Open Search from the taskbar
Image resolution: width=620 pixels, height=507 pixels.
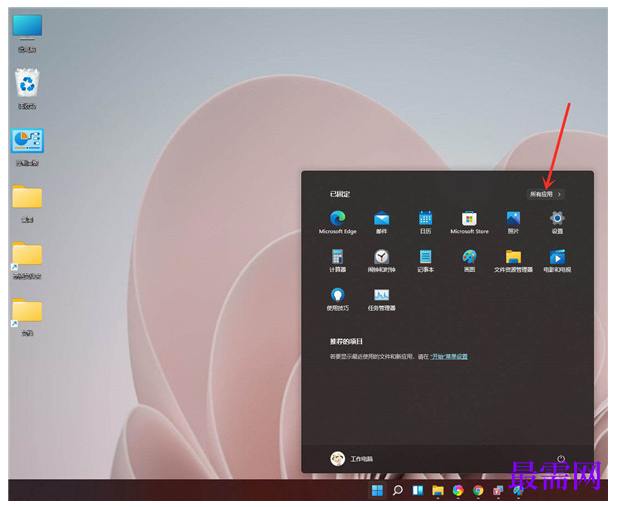397,490
